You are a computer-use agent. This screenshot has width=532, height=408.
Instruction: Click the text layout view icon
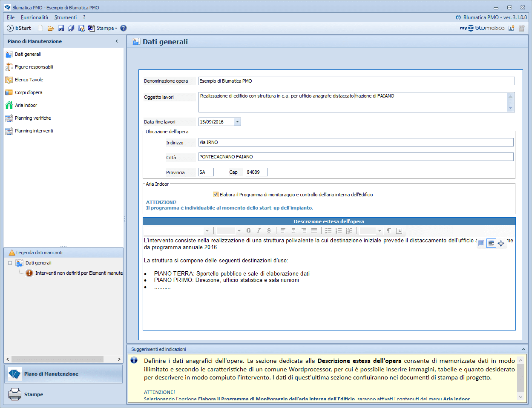[491, 243]
